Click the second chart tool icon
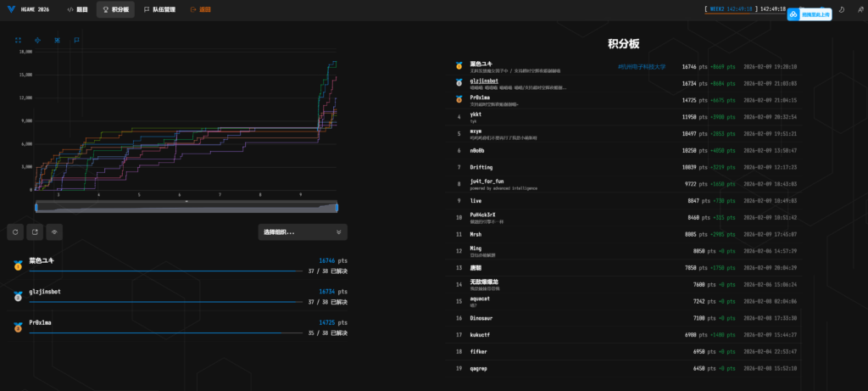Image resolution: width=868 pixels, height=391 pixels. point(37,39)
